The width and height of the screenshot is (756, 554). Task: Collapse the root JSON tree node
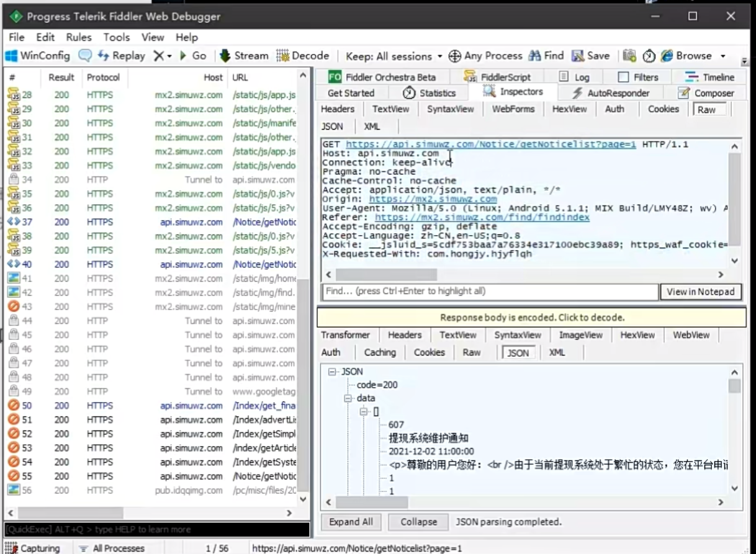333,372
